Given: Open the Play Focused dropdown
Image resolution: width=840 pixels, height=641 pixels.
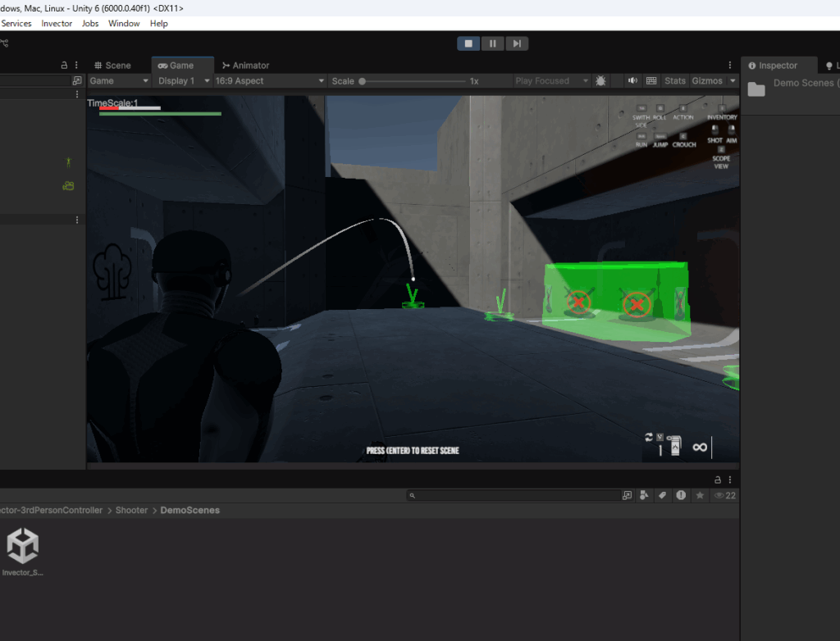Looking at the screenshot, I should [551, 81].
